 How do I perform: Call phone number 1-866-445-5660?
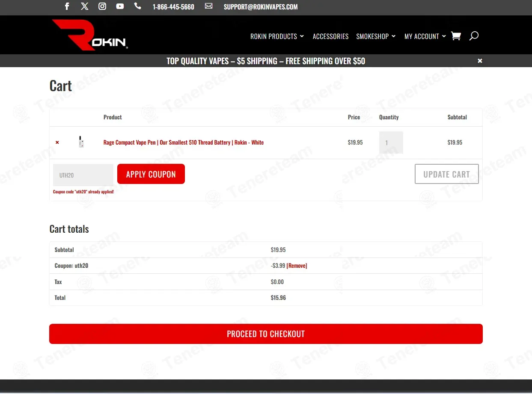coord(173,7)
